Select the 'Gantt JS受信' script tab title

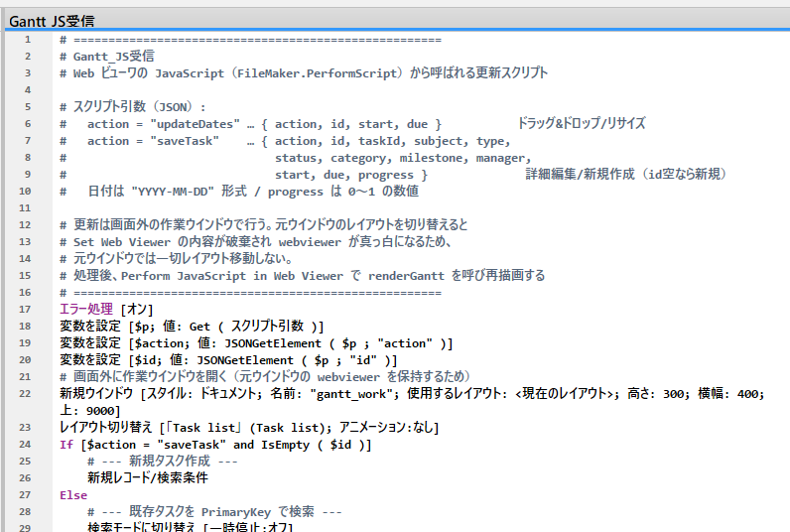click(52, 21)
